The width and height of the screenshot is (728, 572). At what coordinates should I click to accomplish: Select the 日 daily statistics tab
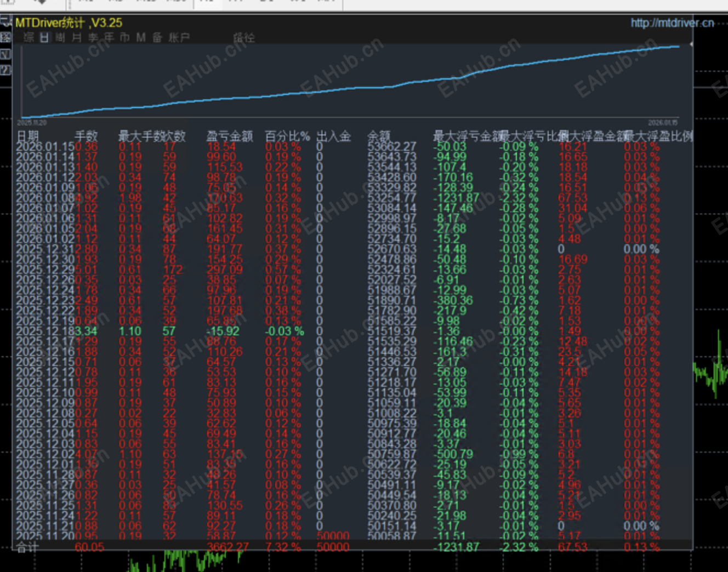tap(44, 37)
